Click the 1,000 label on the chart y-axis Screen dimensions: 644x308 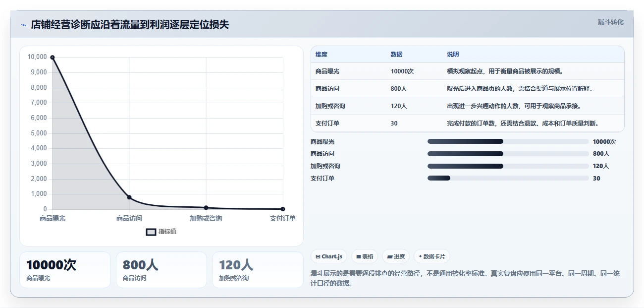[39, 194]
